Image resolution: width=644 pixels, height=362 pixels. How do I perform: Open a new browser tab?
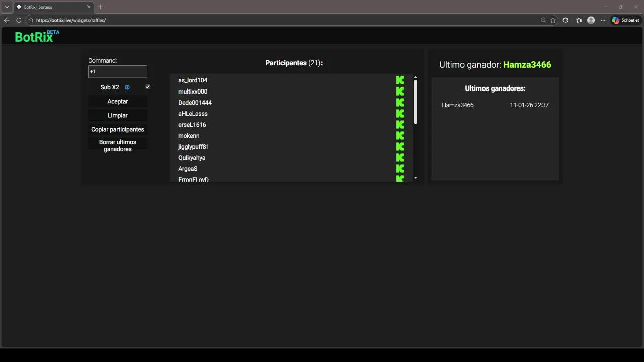point(101,7)
